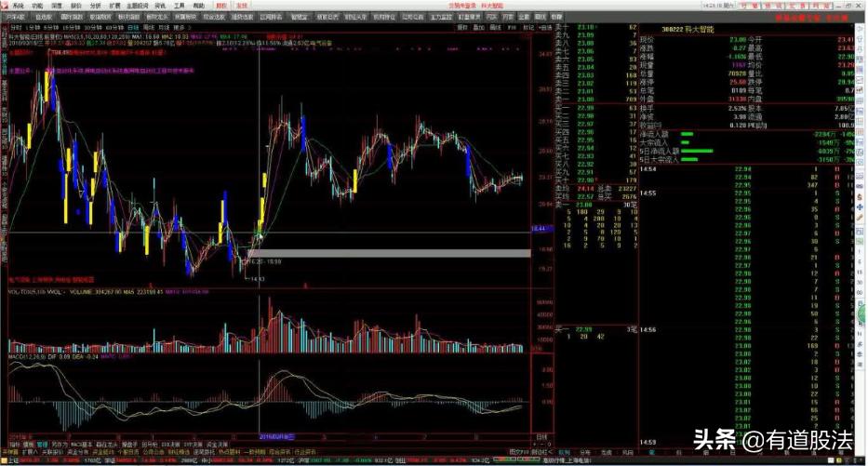The width and height of the screenshot is (868, 466).
Task: Click the 14:54 tick time entry
Action: [x=648, y=169]
